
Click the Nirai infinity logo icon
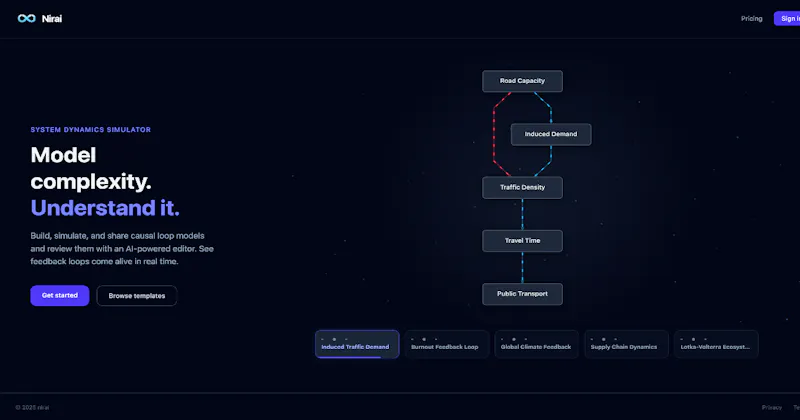pyautogui.click(x=27, y=18)
